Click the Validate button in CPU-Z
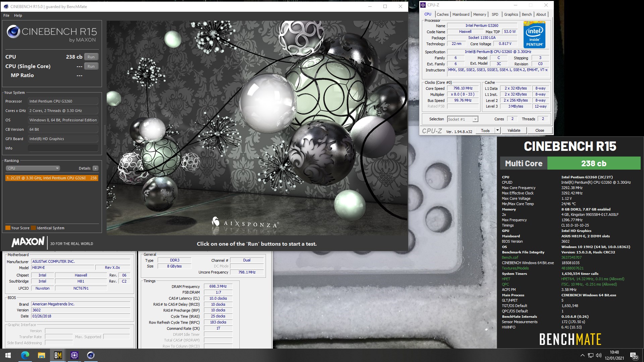Screen dimensions: 644x362 pyautogui.click(x=514, y=131)
